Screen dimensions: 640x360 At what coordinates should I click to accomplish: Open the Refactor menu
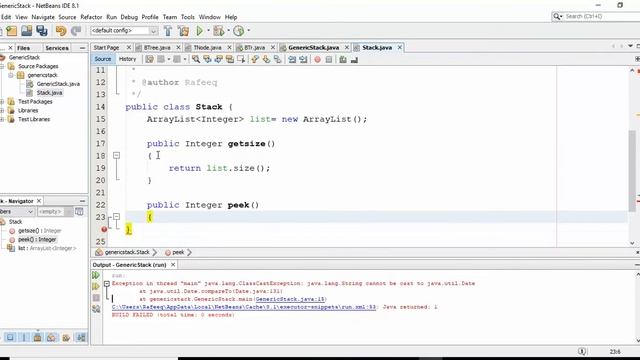[91, 17]
